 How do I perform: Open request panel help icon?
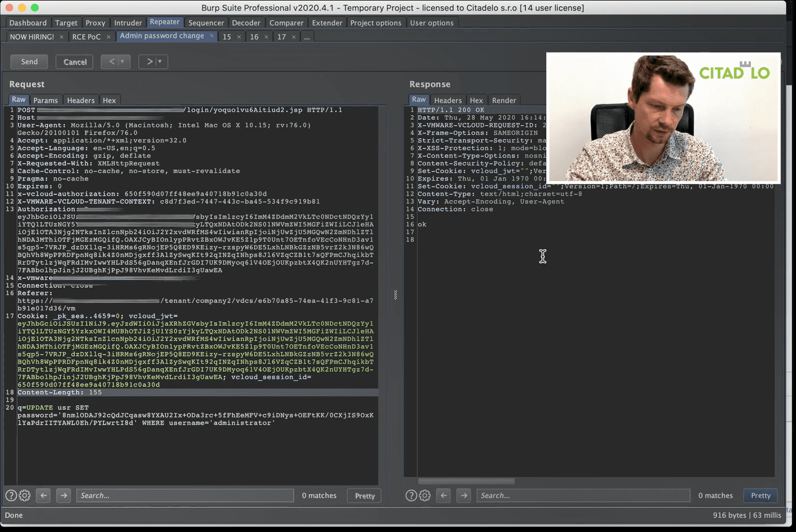point(11,495)
